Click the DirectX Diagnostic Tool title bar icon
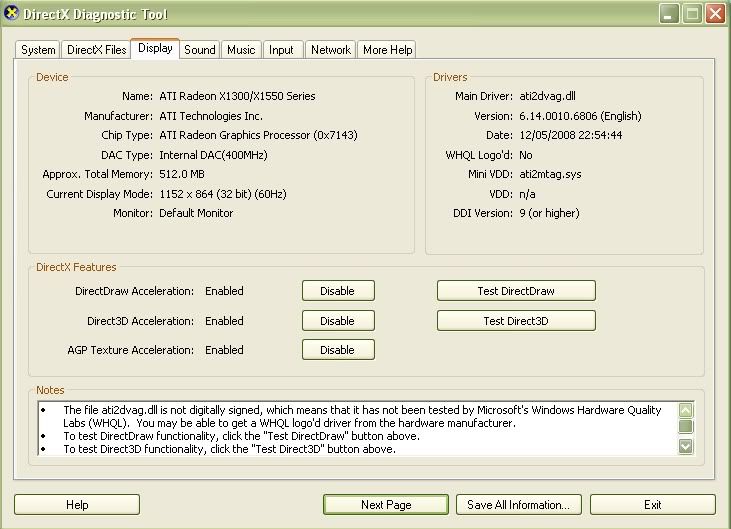This screenshot has height=529, width=731. coord(11,13)
